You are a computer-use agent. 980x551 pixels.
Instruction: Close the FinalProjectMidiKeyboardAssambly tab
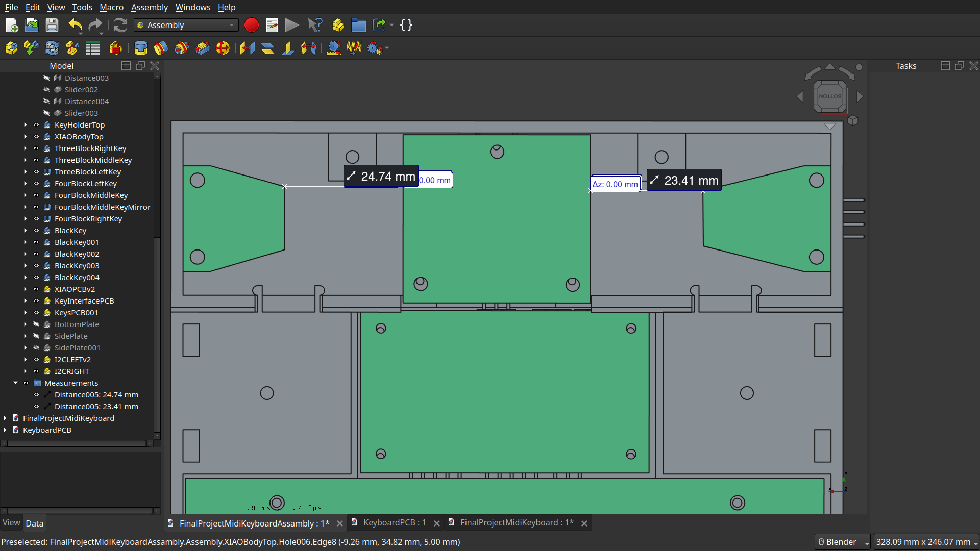[340, 523]
